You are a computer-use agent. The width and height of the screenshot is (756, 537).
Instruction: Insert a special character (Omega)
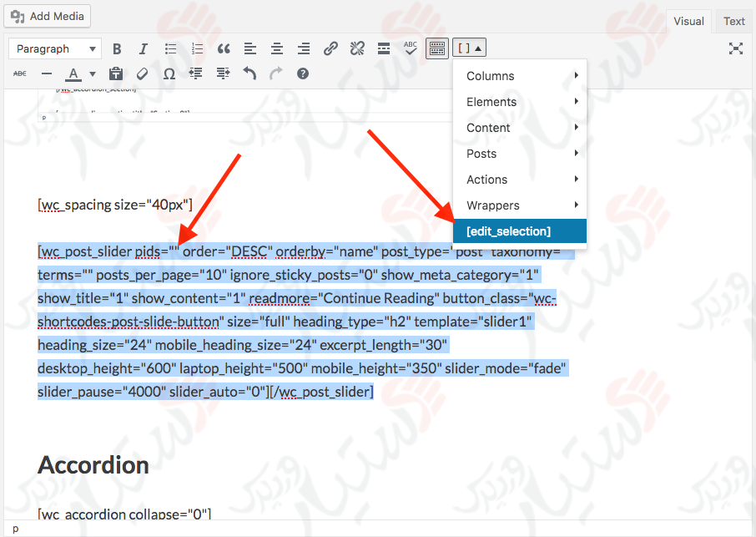click(169, 73)
